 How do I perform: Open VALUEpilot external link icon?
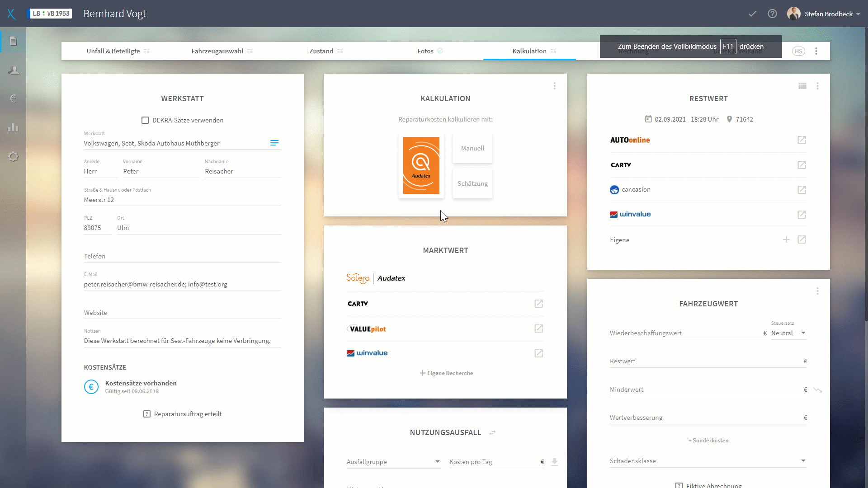(x=538, y=328)
